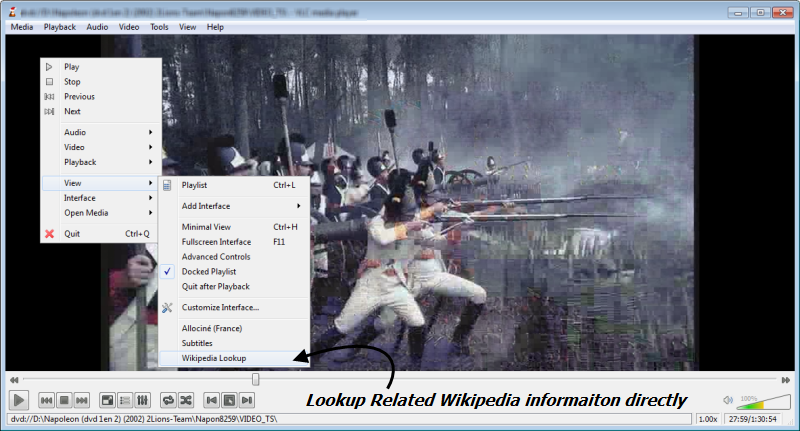Click the slower rewind arrows left of the seek bar
The height and width of the screenshot is (431, 800).
point(14,379)
